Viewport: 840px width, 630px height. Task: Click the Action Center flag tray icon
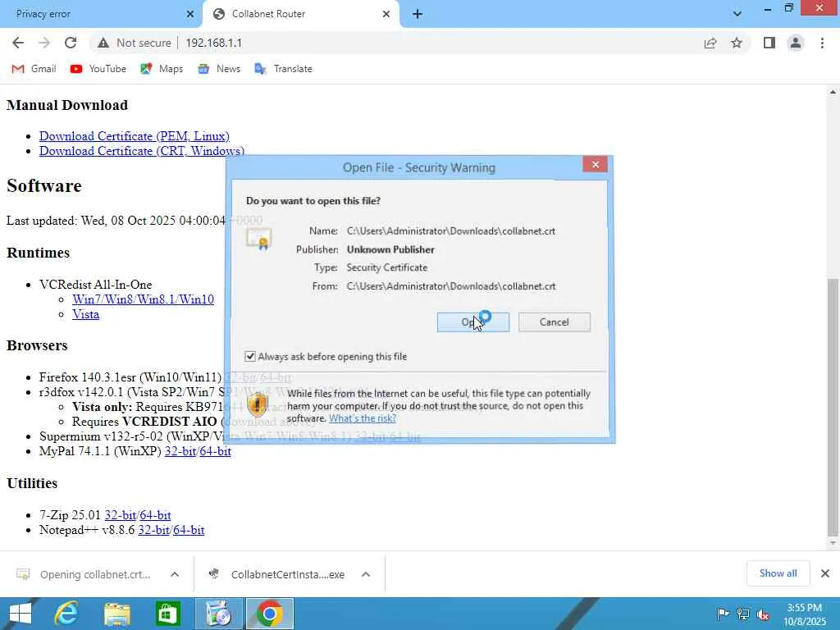(x=723, y=614)
